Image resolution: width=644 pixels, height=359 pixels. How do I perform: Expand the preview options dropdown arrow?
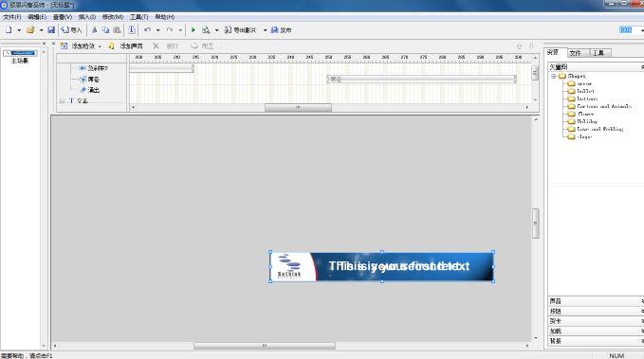point(216,30)
